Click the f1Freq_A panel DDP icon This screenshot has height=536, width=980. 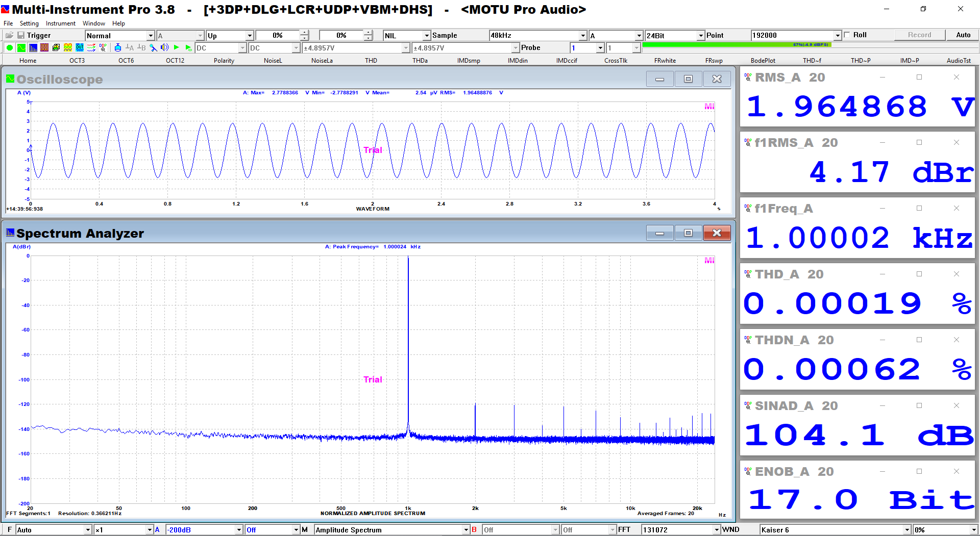pyautogui.click(x=748, y=208)
